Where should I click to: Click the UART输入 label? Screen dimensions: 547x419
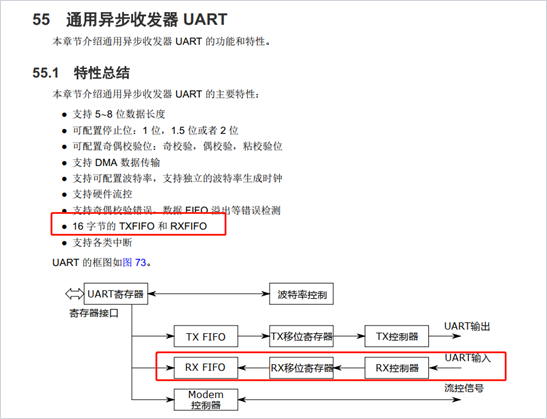(x=467, y=358)
